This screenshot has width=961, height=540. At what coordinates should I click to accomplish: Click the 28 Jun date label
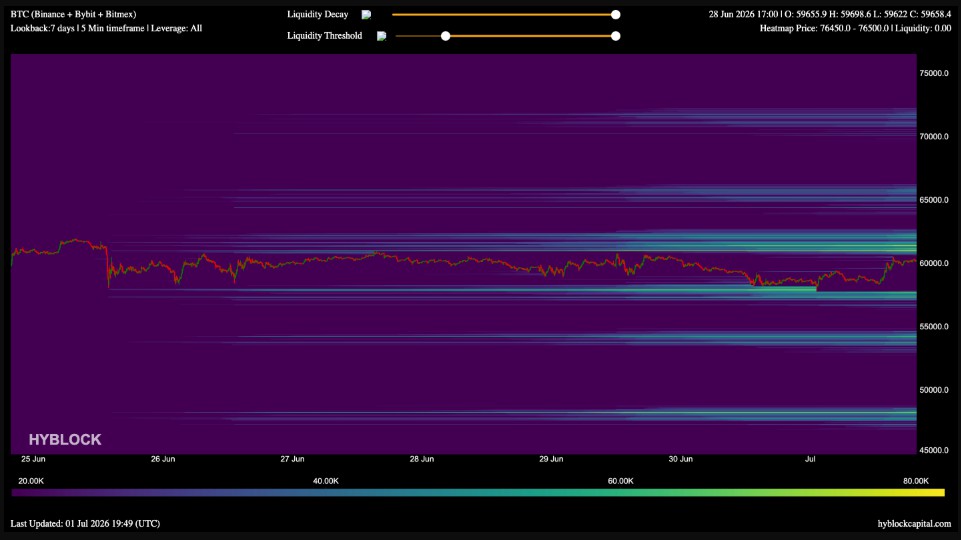click(422, 459)
